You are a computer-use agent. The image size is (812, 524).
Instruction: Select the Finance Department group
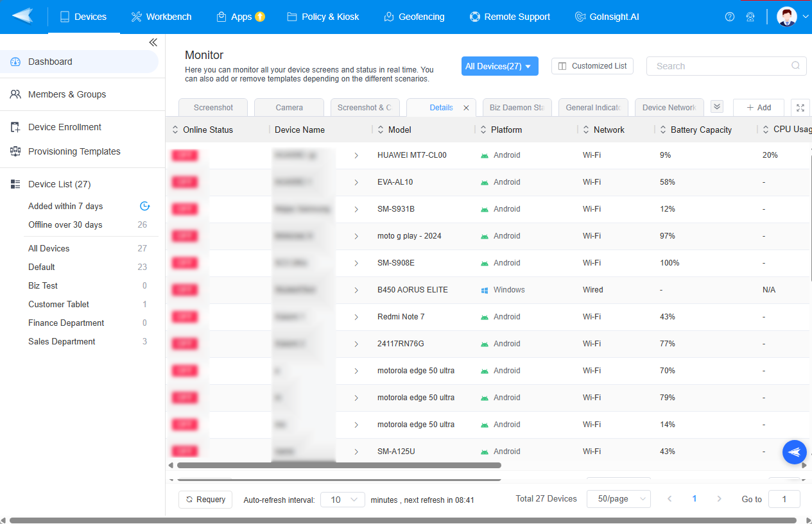[x=87, y=323]
